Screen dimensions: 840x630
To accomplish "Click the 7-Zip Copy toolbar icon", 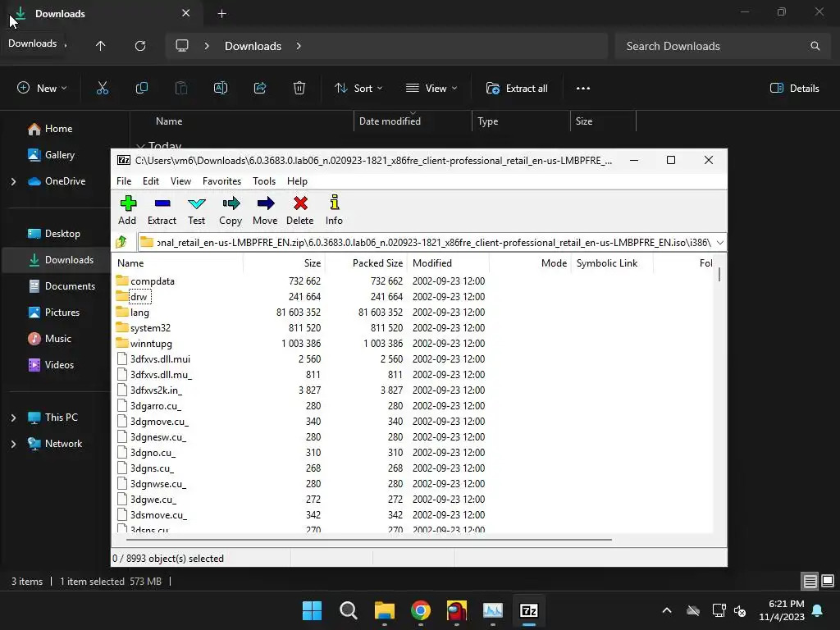I will pos(231,203).
